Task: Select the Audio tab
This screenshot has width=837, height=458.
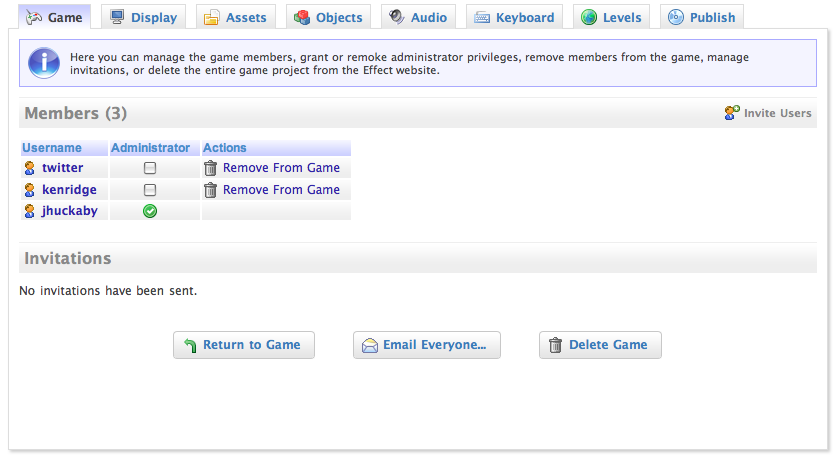Action: point(418,17)
